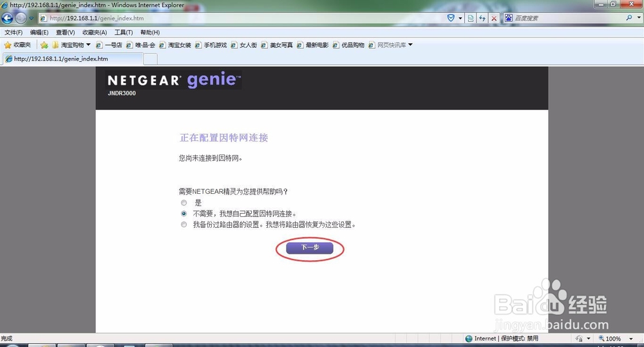Open the 工具(T) menu
The height and width of the screenshot is (347, 644).
pyautogui.click(x=123, y=32)
